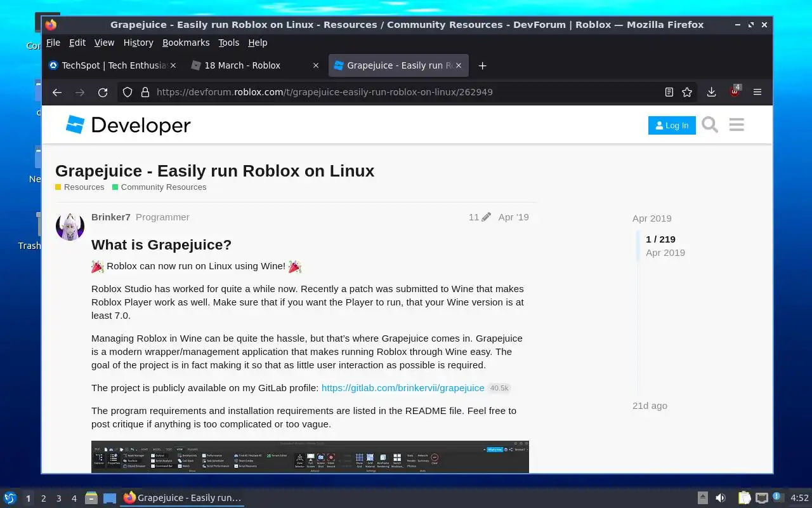Go back with the browser back arrow
Screen dimensions: 812x508
point(57,92)
